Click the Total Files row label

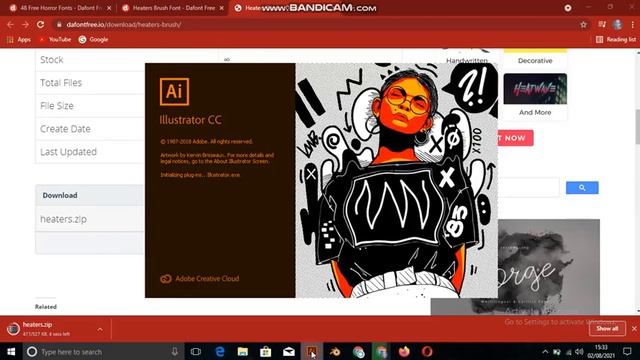pos(61,83)
